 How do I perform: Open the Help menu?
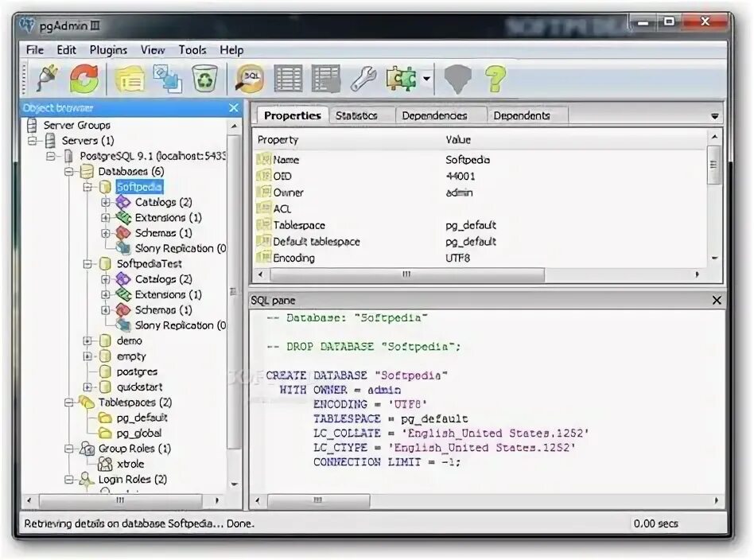coord(231,50)
